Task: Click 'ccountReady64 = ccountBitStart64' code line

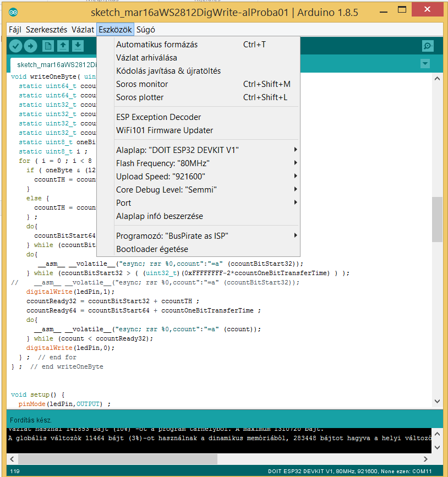Action: [x=144, y=310]
